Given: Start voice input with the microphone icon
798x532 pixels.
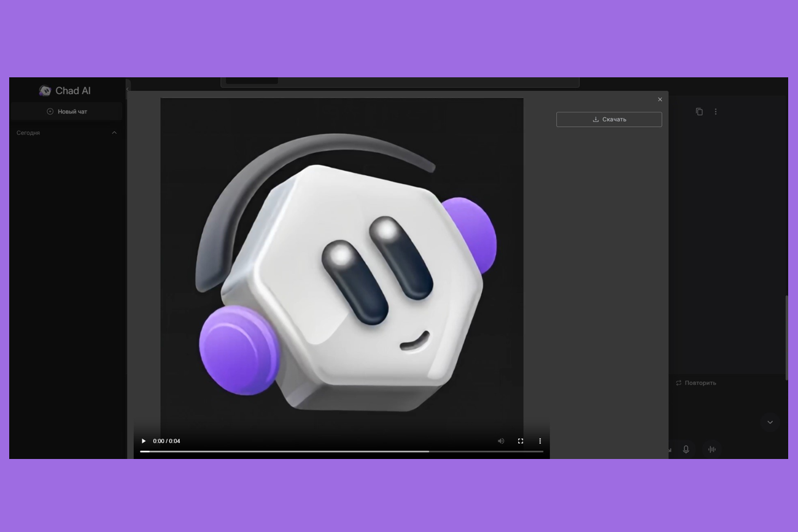Looking at the screenshot, I should point(686,449).
